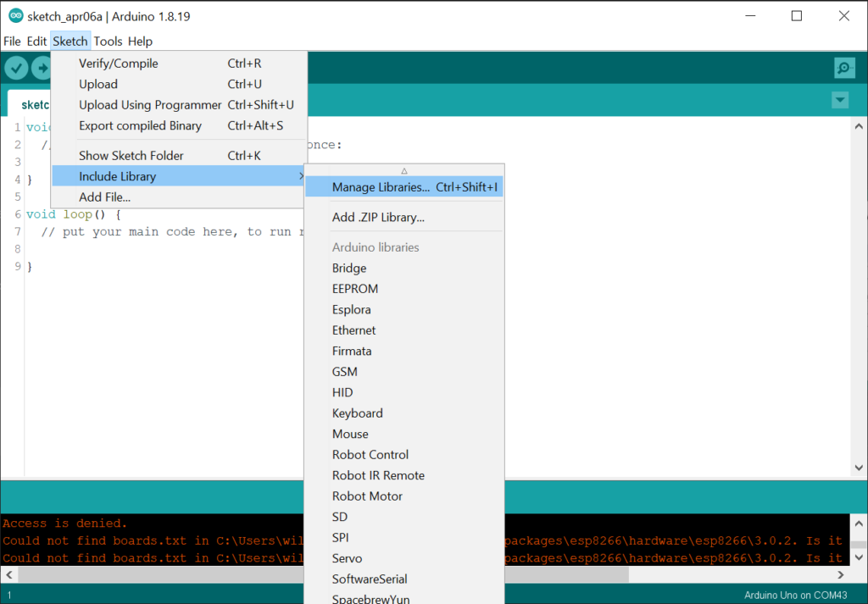This screenshot has width=868, height=604.
Task: Click the Arduino logo in title bar
Action: 15,15
